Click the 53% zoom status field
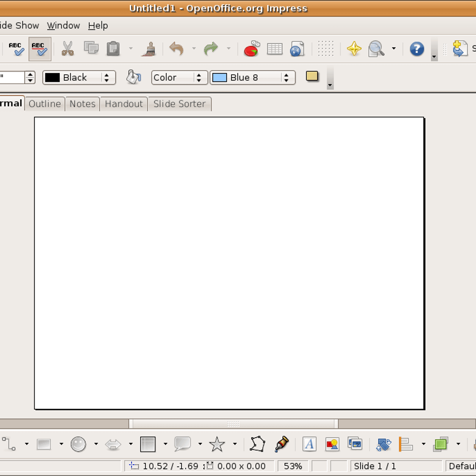The height and width of the screenshot is (476, 476). 293,466
